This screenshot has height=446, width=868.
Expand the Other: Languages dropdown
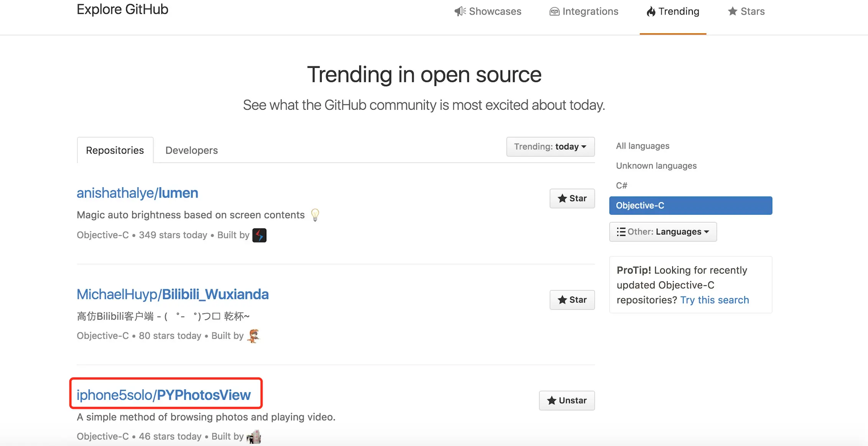coord(667,232)
